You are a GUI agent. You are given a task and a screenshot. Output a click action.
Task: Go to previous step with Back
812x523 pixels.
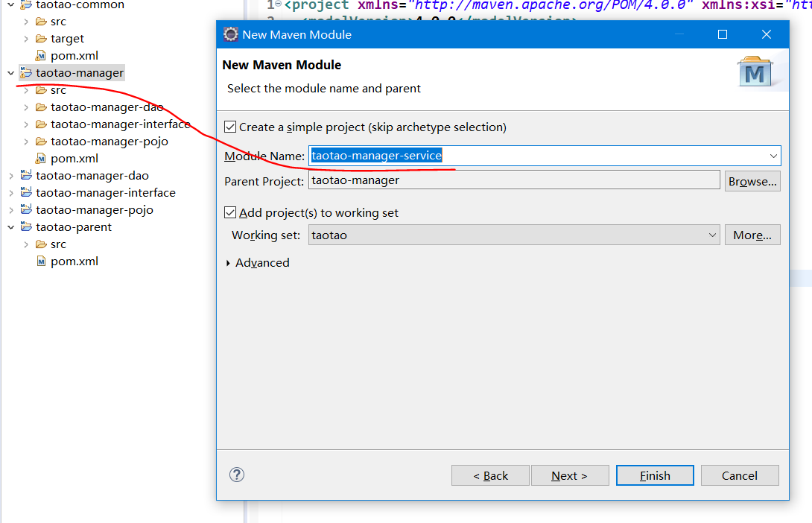click(x=490, y=475)
